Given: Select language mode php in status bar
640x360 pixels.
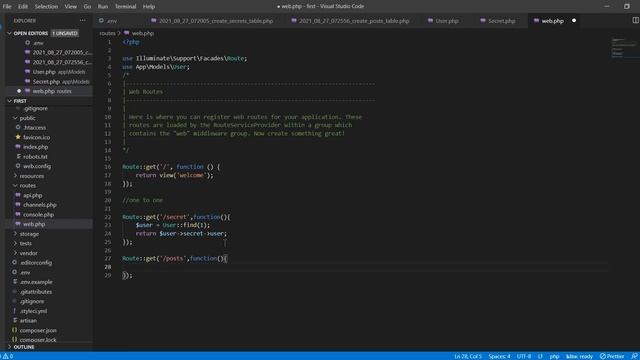Looking at the screenshot, I should pyautogui.click(x=554, y=356).
